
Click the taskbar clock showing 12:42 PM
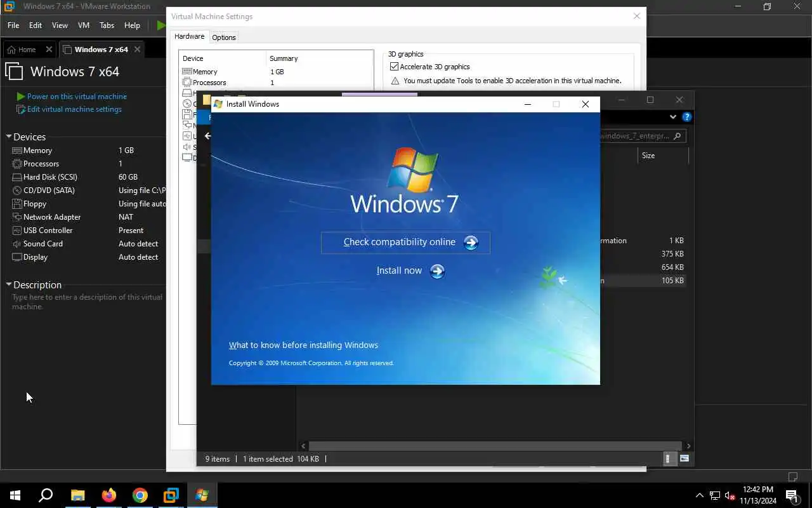pyautogui.click(x=758, y=495)
